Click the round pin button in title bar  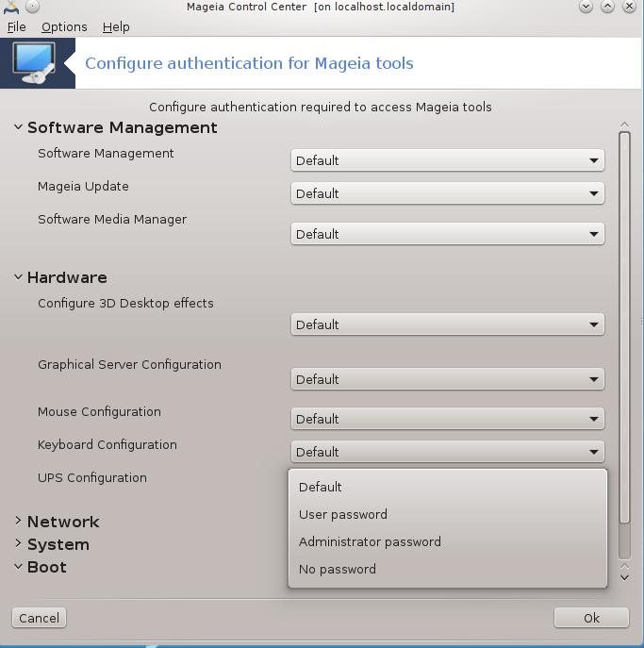[33, 7]
